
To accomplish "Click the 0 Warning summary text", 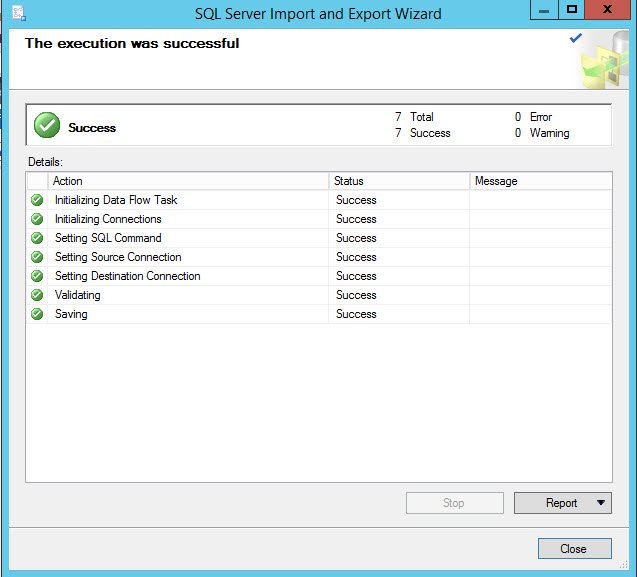I will click(x=542, y=133).
